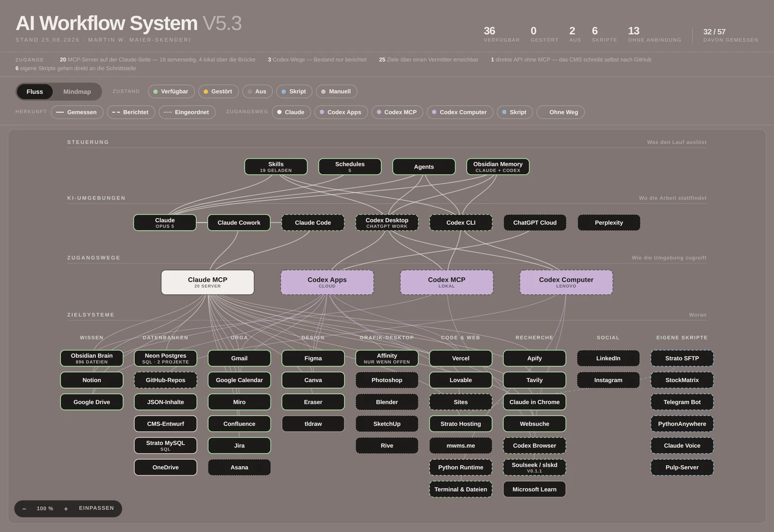The width and height of the screenshot is (774, 532).
Task: Select the Perplexity node
Action: (x=609, y=222)
